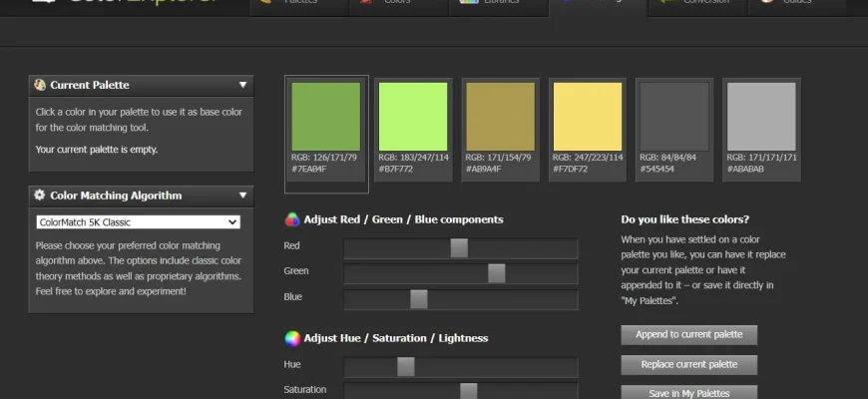The image size is (868, 399).
Task: Click the RGB circles icon beside Adjust Red
Action: [292, 219]
